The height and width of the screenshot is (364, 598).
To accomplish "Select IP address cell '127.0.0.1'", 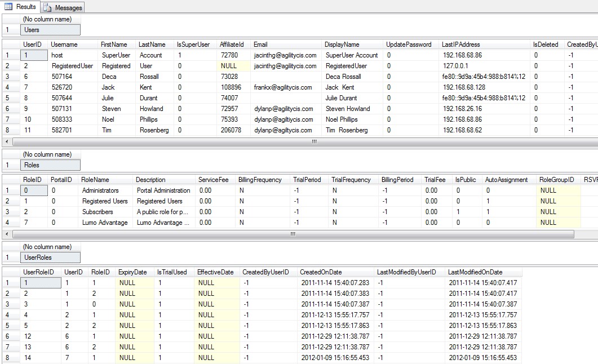I will (484, 66).
